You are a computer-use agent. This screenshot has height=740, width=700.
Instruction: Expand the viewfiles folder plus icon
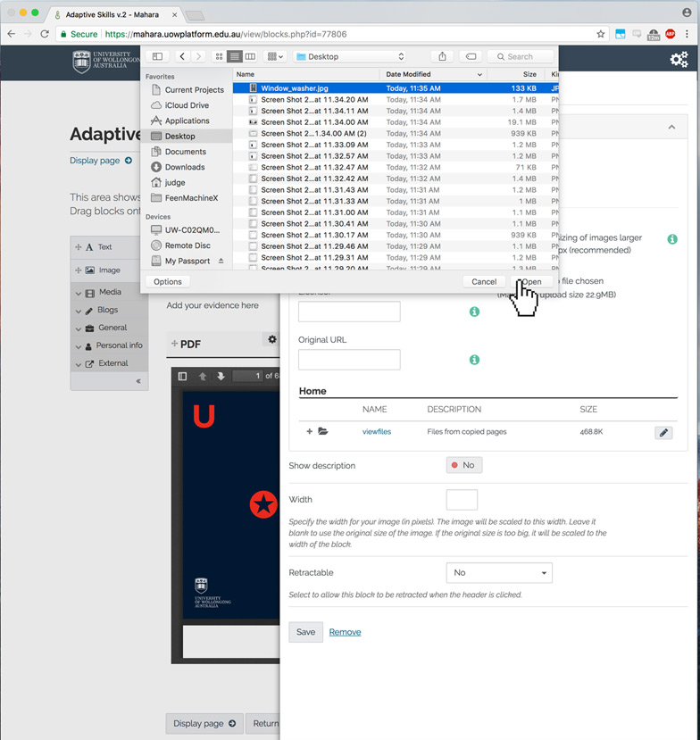[x=309, y=431]
